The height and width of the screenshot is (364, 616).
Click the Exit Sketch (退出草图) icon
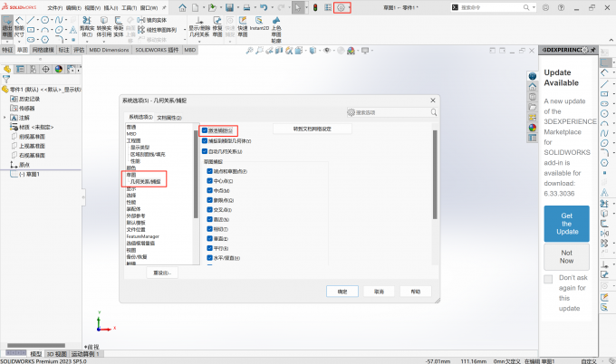pos(7,26)
